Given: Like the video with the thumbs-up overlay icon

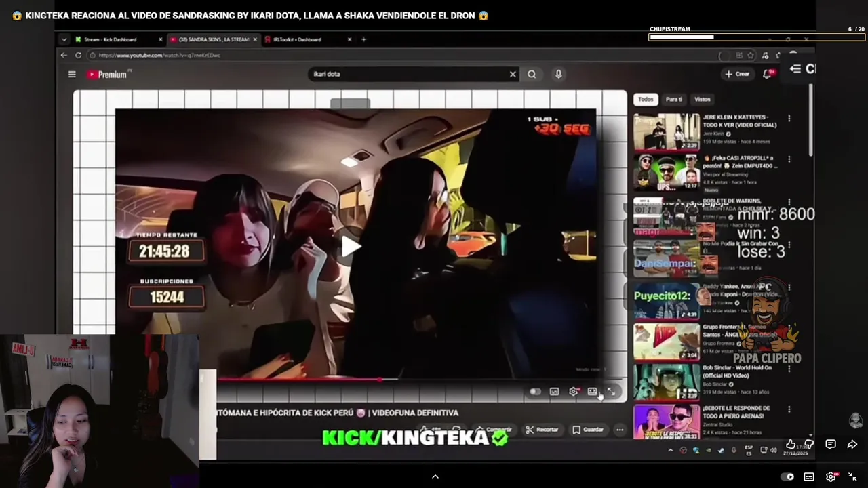Looking at the screenshot, I should tap(791, 445).
